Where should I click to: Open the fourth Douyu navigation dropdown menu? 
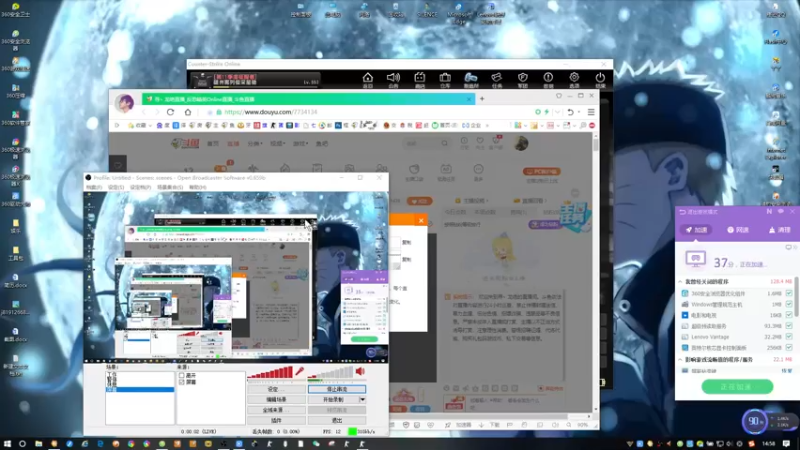pos(278,144)
